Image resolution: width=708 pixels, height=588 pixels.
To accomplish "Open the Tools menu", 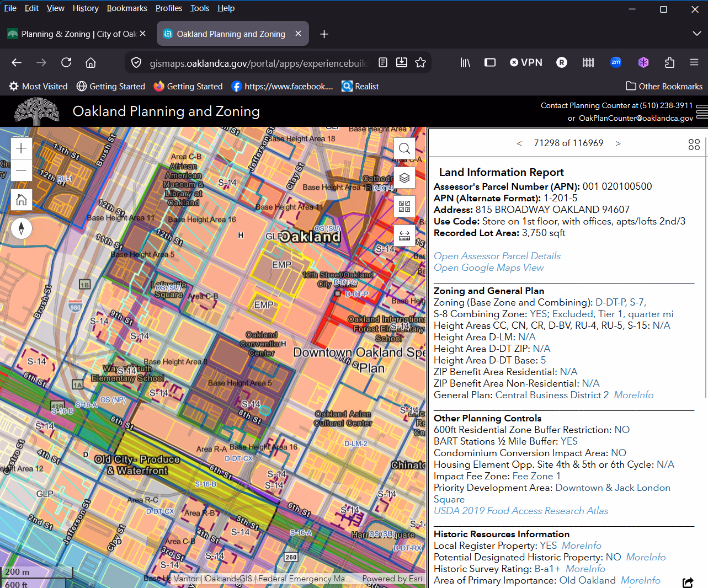I will pyautogui.click(x=200, y=8).
